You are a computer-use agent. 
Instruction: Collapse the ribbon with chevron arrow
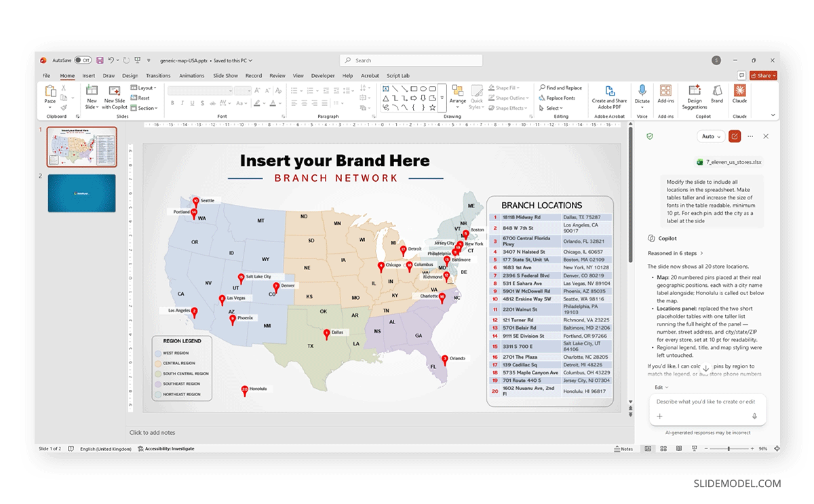[x=773, y=116]
